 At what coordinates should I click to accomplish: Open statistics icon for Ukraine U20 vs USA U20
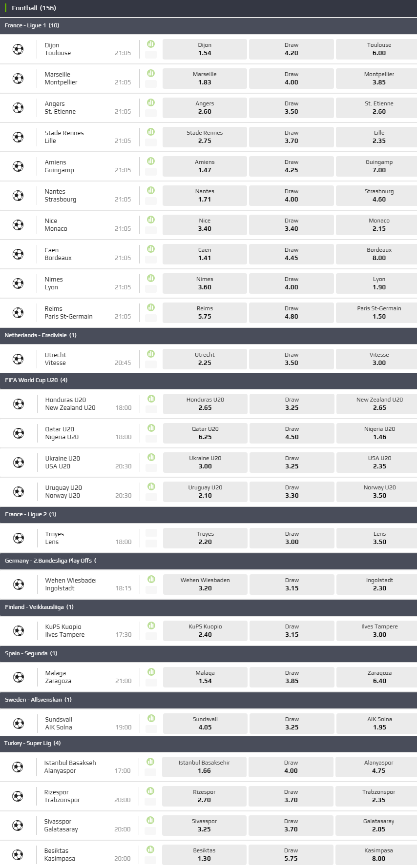click(x=151, y=457)
